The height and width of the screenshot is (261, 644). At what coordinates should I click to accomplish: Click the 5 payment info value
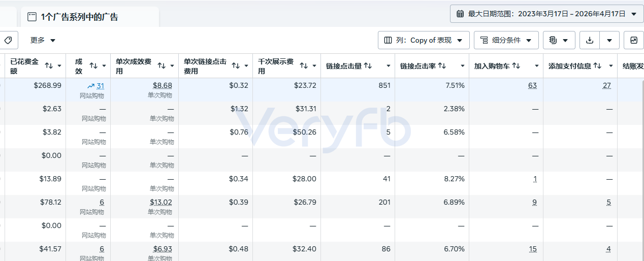coord(608,202)
